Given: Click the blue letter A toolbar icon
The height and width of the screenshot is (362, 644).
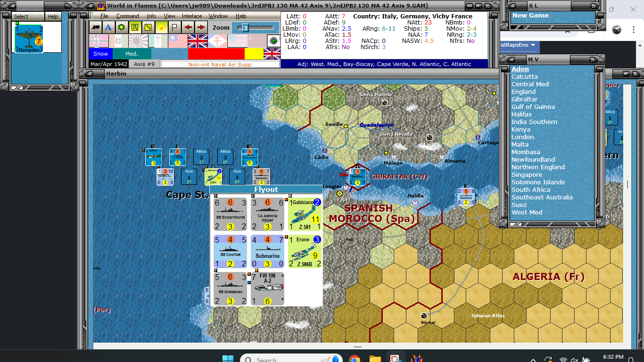Looking at the screenshot, I should tap(108, 27).
